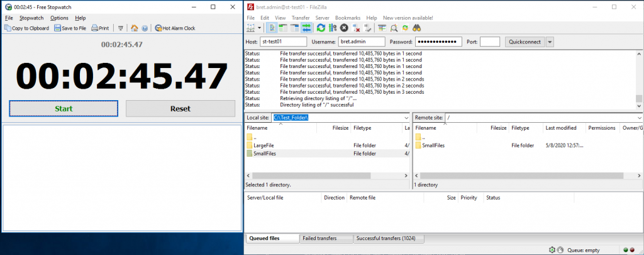Open the stopwatch Options menu

tap(59, 18)
